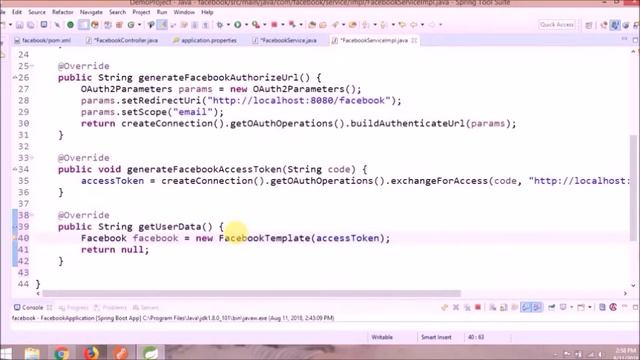The image size is (640, 360).
Task: Click the cursor position 40 : 63 status
Action: click(x=476, y=337)
